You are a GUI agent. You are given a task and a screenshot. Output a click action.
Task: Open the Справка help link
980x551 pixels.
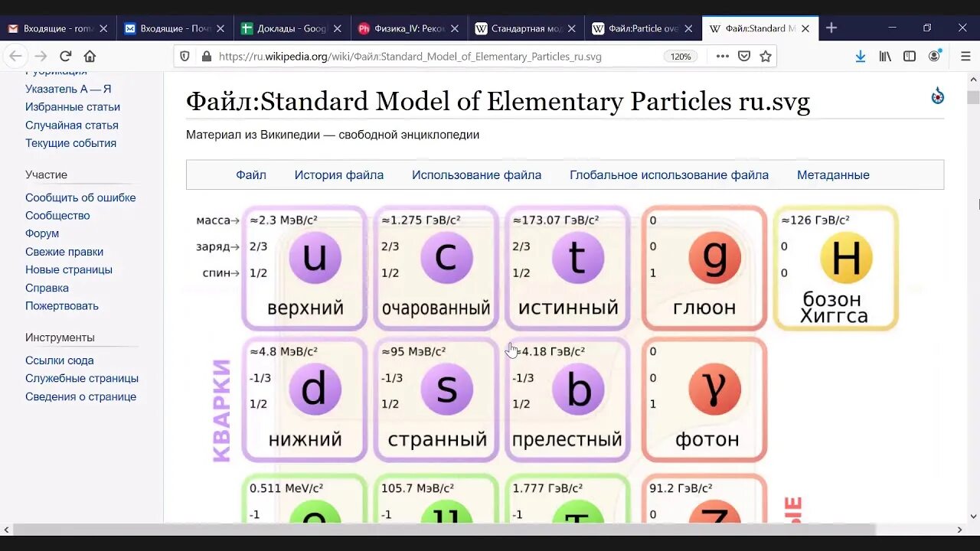47,288
